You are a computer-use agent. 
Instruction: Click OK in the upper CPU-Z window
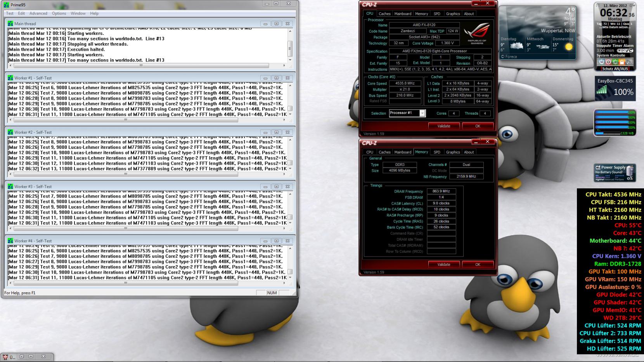478,126
